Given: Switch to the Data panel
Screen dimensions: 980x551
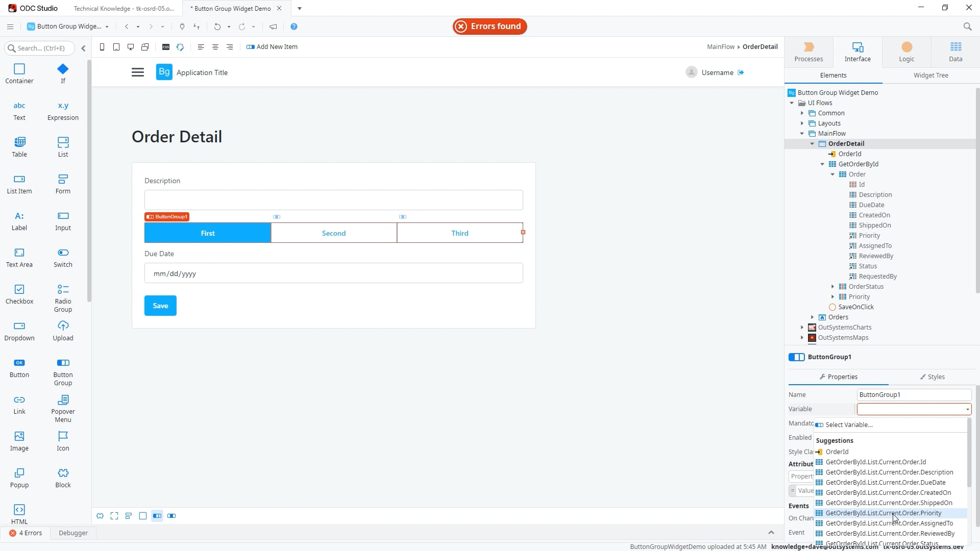Looking at the screenshot, I should click(x=955, y=52).
